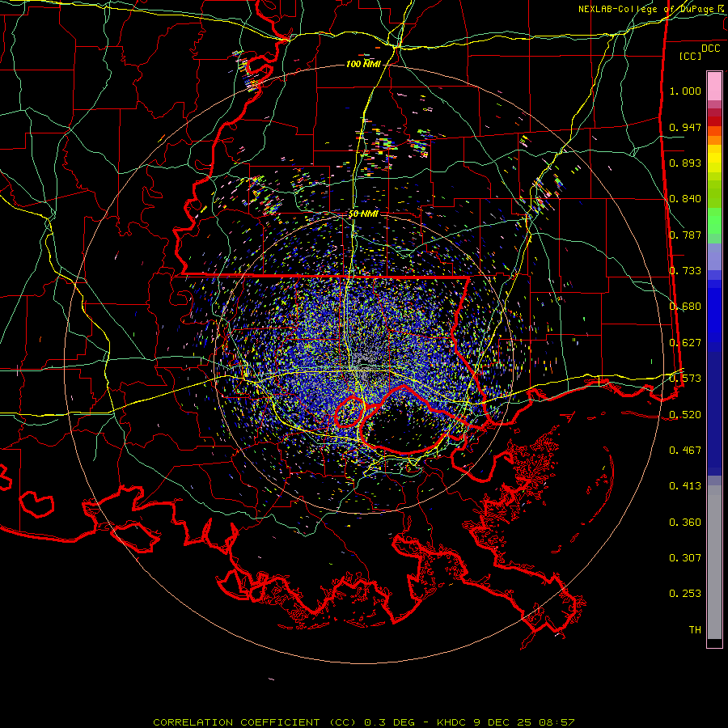728x728 pixels.
Task: Click the TH label at scale bottom
Action: point(695,630)
